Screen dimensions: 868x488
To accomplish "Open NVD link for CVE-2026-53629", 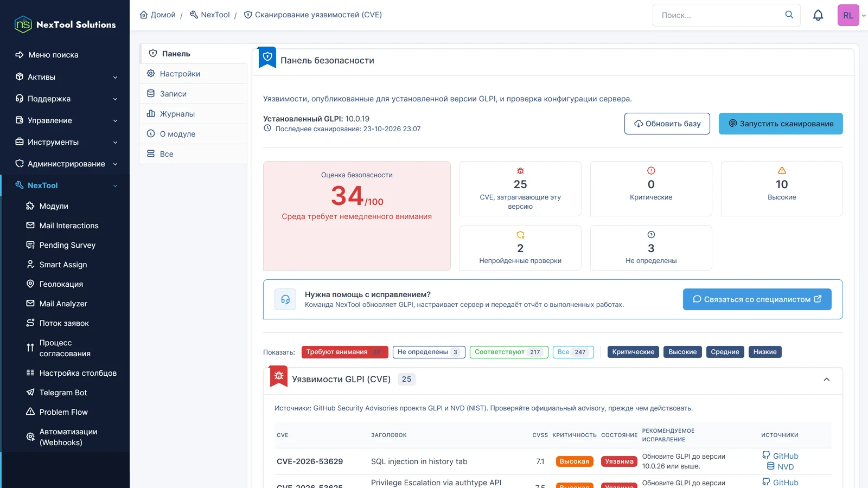I will pyautogui.click(x=780, y=466).
